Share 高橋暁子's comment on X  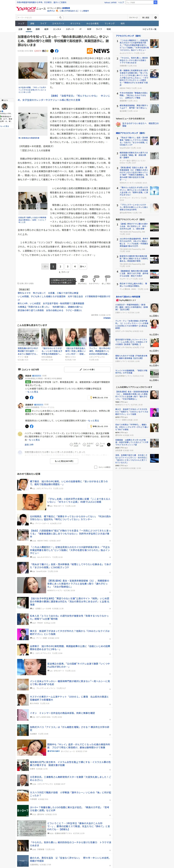pyautogui.click(x=27, y=426)
